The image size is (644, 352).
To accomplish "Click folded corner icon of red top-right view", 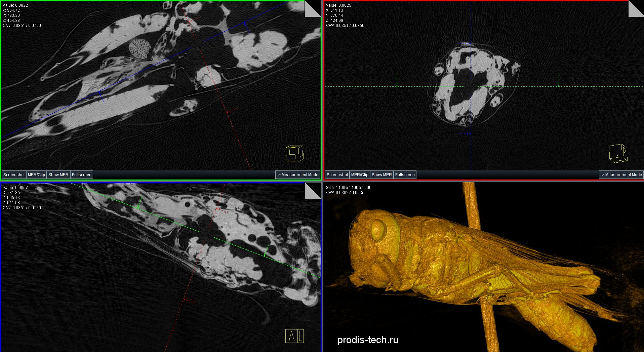I will (637, 9).
